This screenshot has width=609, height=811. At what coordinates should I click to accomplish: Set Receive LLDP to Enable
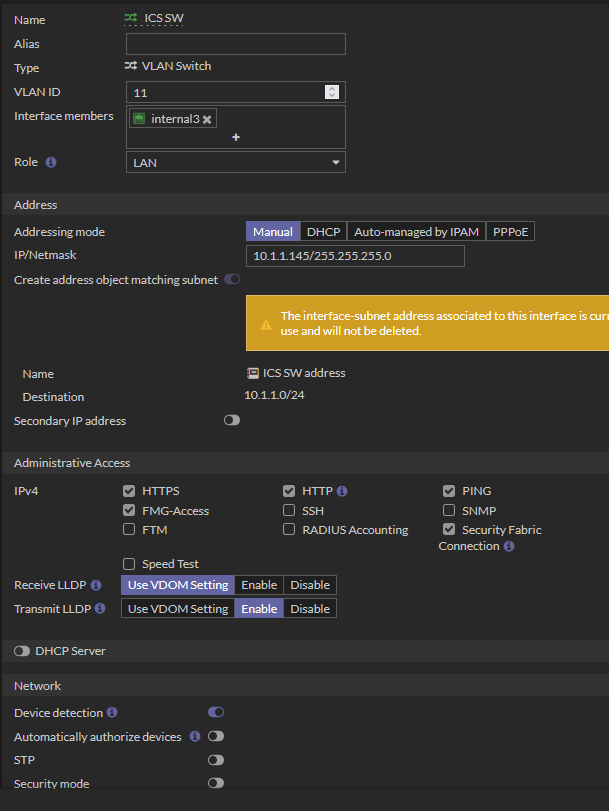pyautogui.click(x=259, y=585)
